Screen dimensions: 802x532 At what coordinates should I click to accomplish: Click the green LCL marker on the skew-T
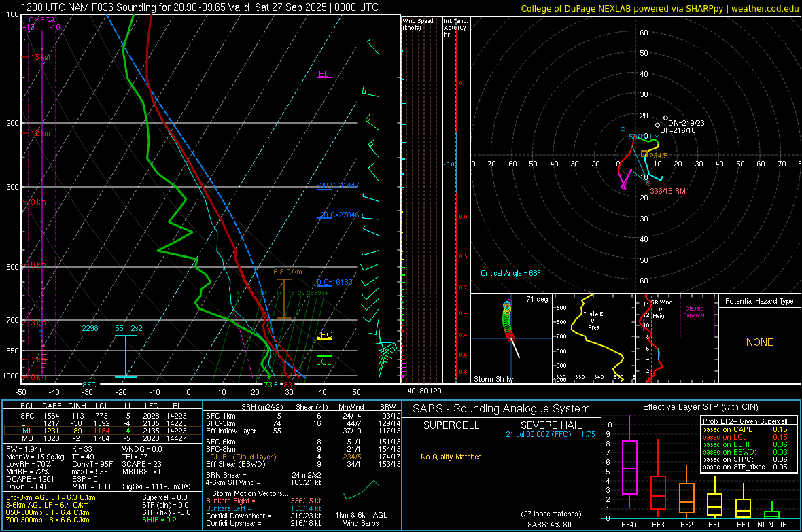(x=324, y=361)
